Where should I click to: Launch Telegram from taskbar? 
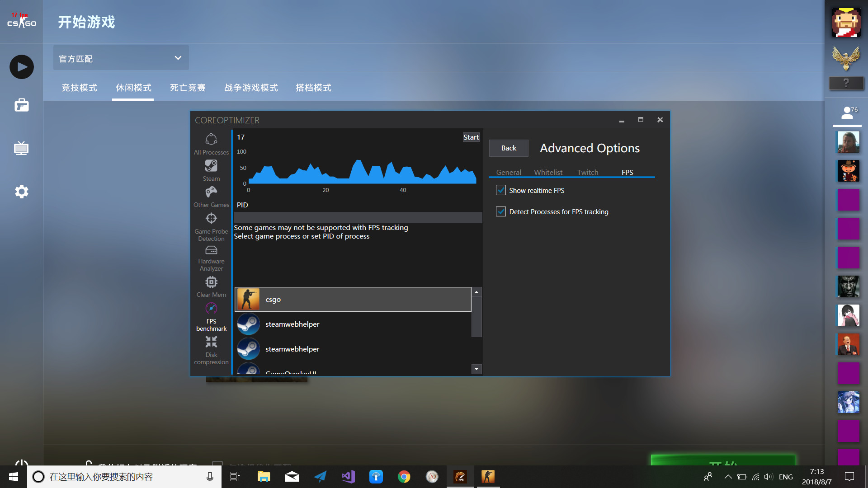320,477
